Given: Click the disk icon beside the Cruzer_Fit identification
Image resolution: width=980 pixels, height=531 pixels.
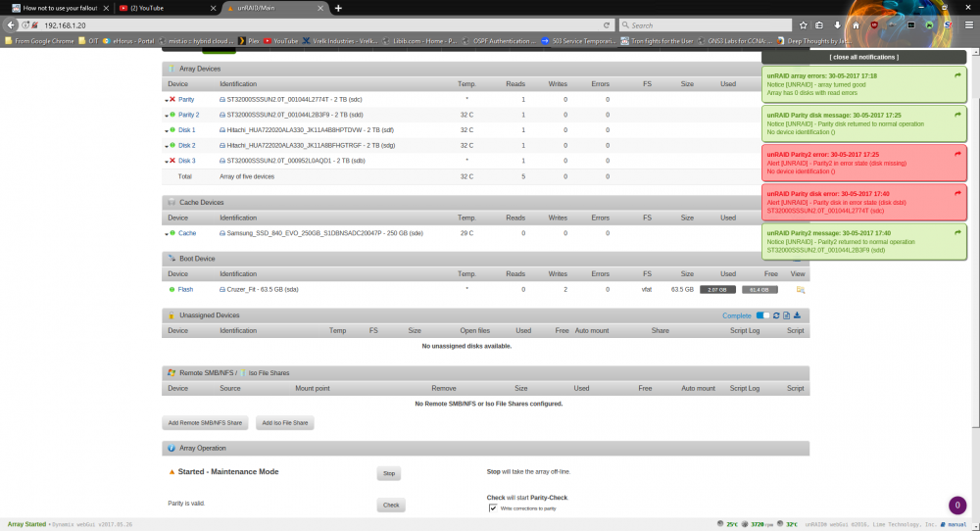Looking at the screenshot, I should [x=221, y=289].
